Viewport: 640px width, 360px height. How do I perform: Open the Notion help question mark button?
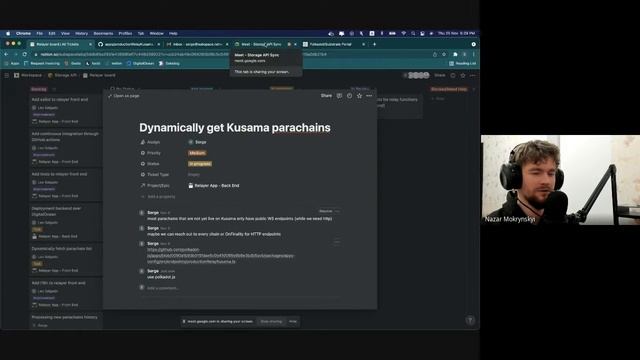[x=470, y=320]
